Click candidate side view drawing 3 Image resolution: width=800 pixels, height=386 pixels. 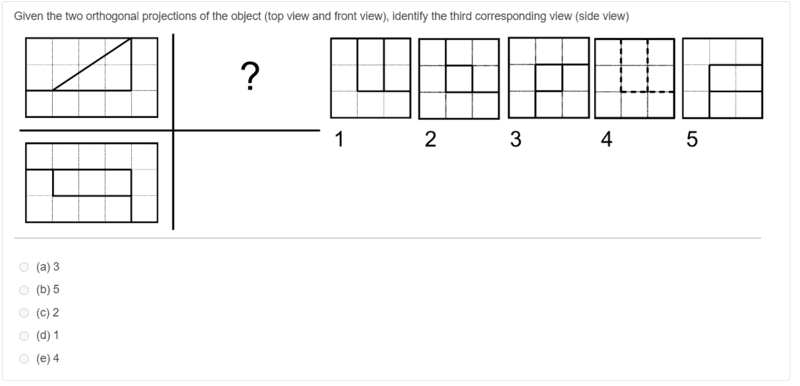coord(548,78)
